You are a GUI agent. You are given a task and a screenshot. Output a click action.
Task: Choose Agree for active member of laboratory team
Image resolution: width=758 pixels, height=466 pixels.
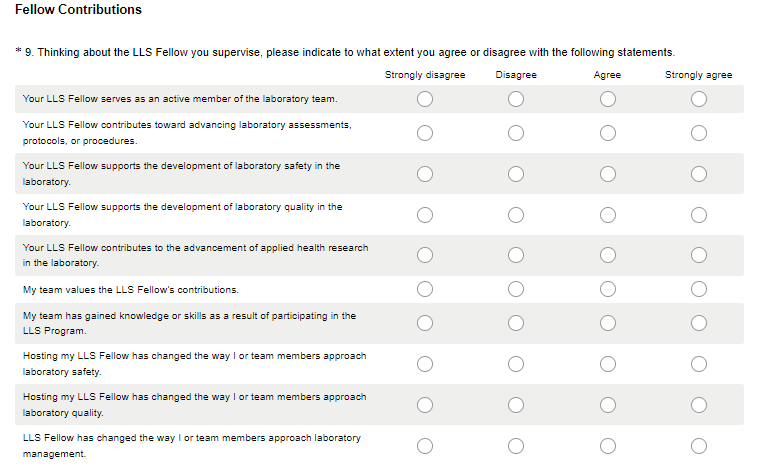pyautogui.click(x=607, y=99)
